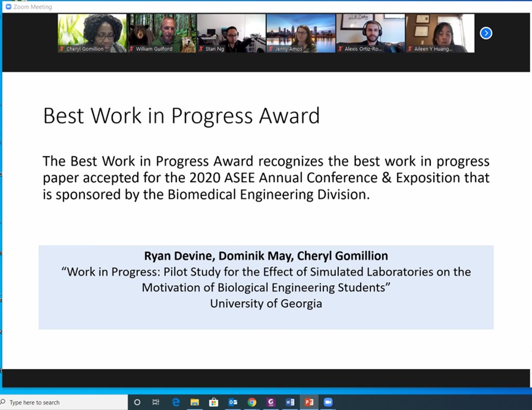Screen dimensions: 532x410
Task: Show next participants with the blue arrow
Action: pyautogui.click(x=486, y=33)
